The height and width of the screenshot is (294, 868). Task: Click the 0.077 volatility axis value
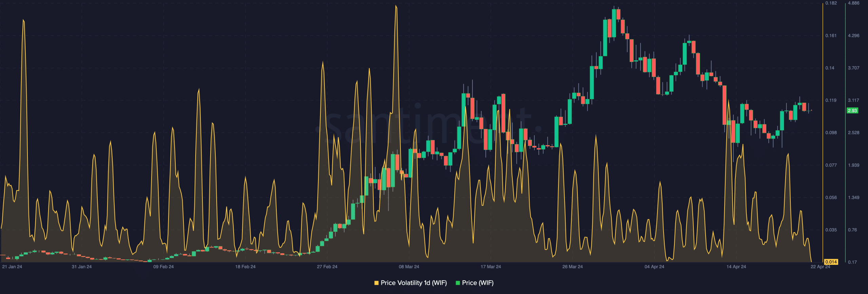[x=831, y=165]
